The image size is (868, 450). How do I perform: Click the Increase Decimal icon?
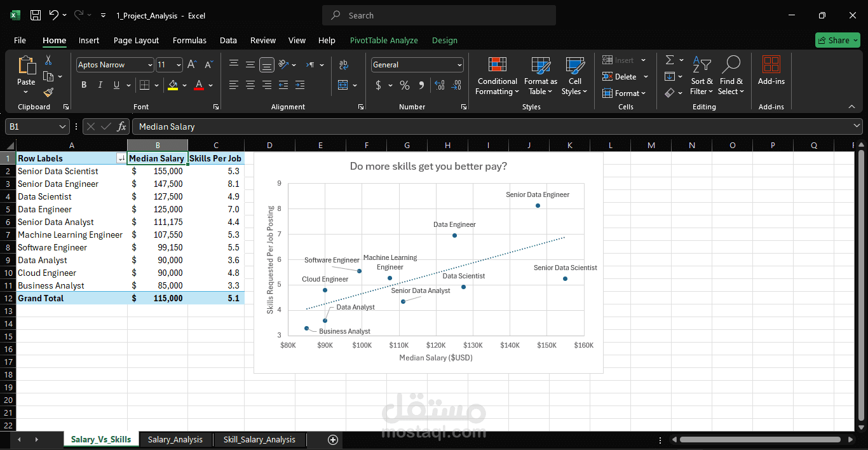(440, 85)
